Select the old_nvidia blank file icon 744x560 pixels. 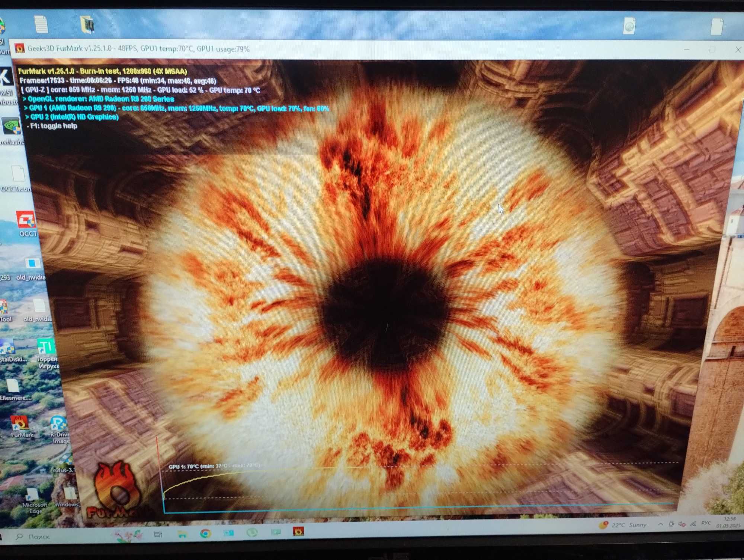pos(38,310)
